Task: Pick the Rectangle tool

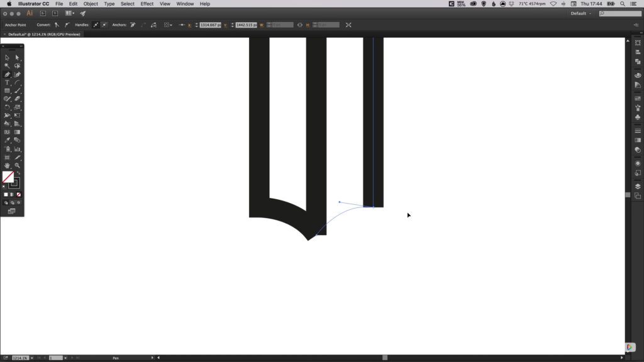Action: tap(7, 90)
